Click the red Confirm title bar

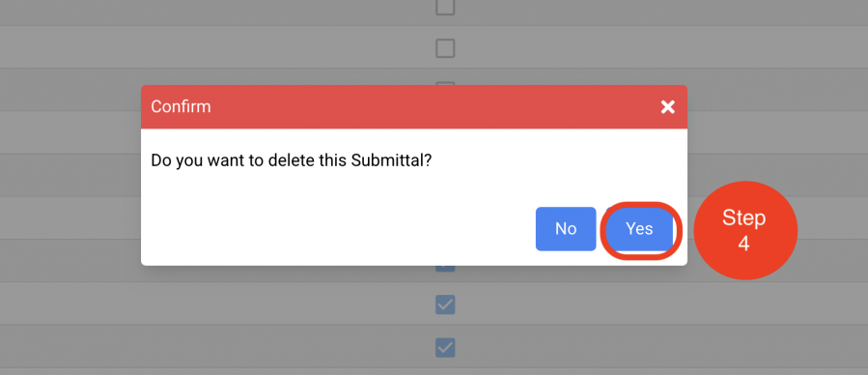(x=414, y=107)
